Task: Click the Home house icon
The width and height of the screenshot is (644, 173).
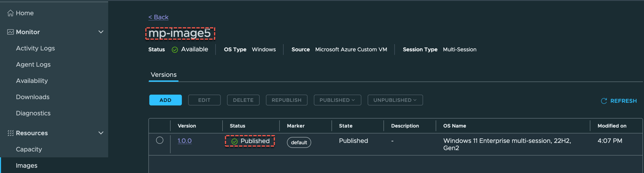Action: point(10,13)
